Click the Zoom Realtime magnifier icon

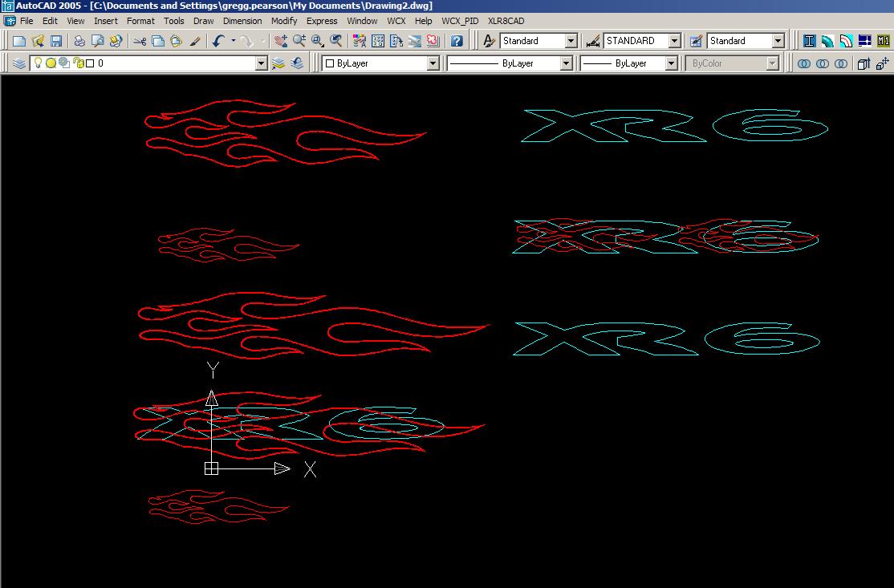tap(299, 41)
